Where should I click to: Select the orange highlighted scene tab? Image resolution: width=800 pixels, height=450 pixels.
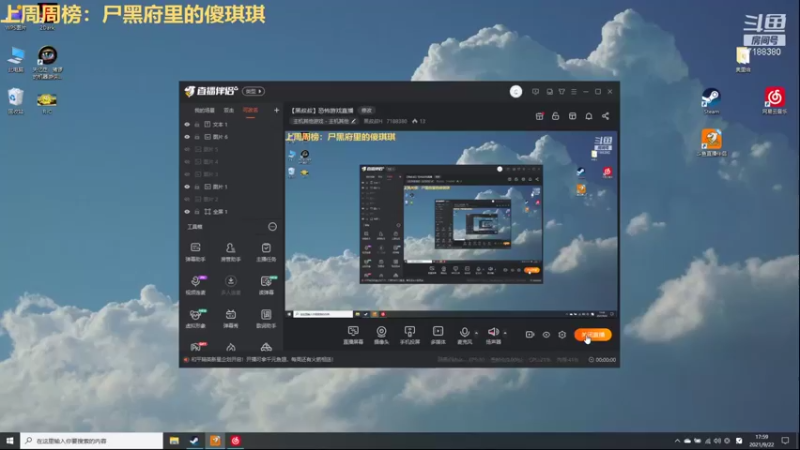pos(250,110)
